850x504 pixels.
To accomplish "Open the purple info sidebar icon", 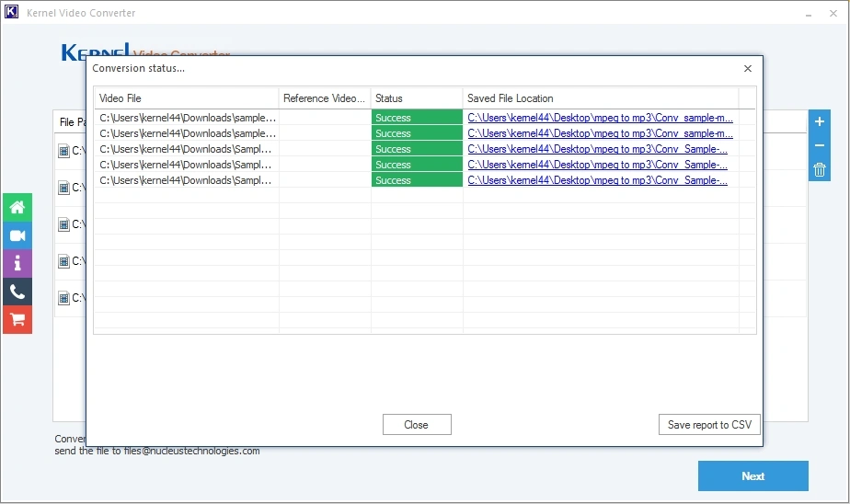I will coord(17,263).
